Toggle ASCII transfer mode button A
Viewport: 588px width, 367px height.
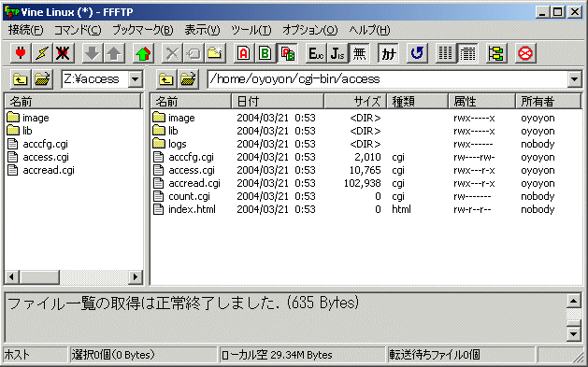[244, 53]
